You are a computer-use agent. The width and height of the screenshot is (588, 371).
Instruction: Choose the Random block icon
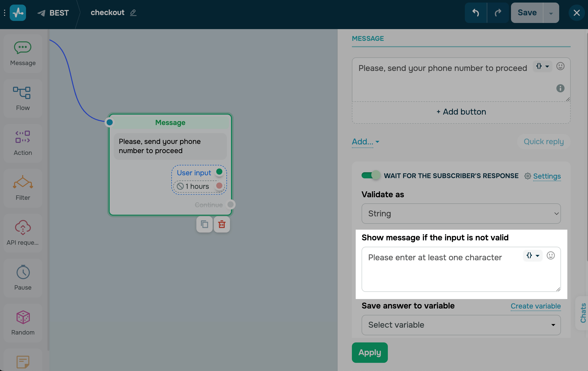click(x=23, y=323)
